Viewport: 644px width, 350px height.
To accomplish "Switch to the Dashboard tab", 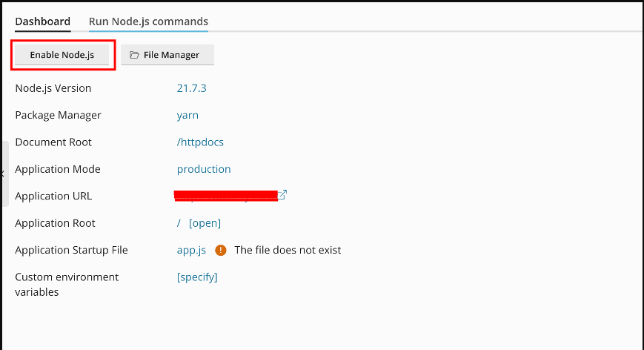I will 42,22.
